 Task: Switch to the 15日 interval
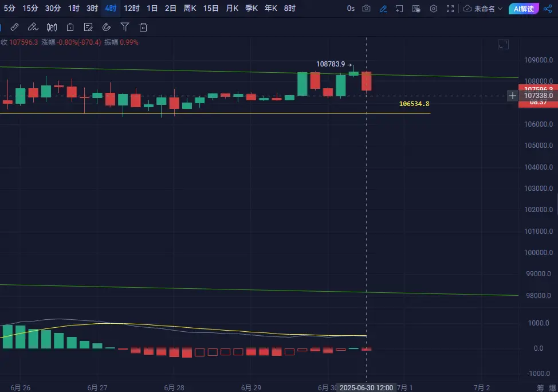coord(211,8)
